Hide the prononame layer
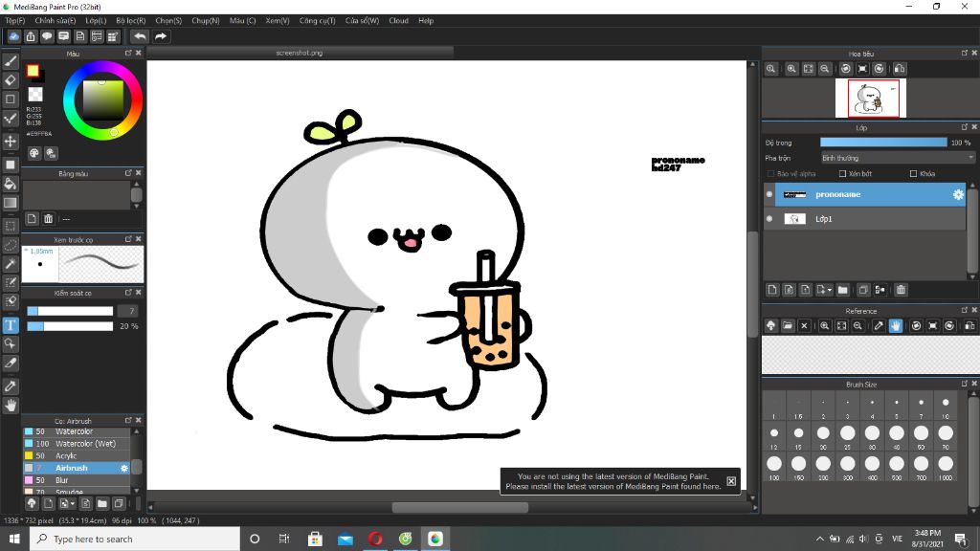 click(x=769, y=194)
